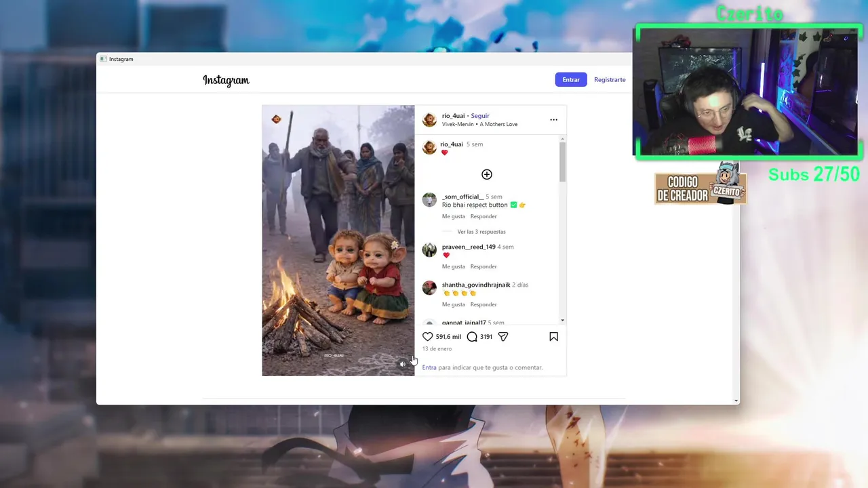
Task: Reply to the _som_official_ comment
Action: click(x=484, y=216)
